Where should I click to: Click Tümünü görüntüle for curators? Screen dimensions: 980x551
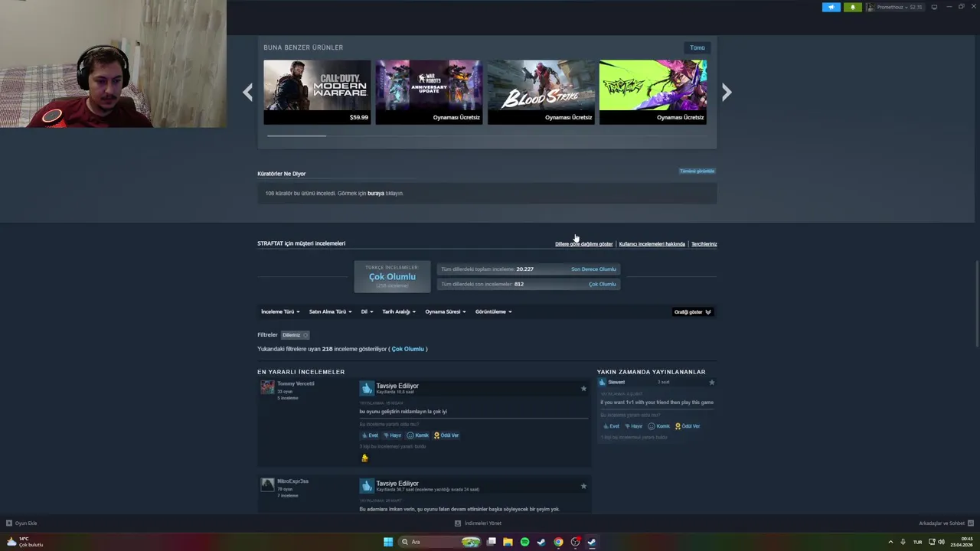[697, 171]
